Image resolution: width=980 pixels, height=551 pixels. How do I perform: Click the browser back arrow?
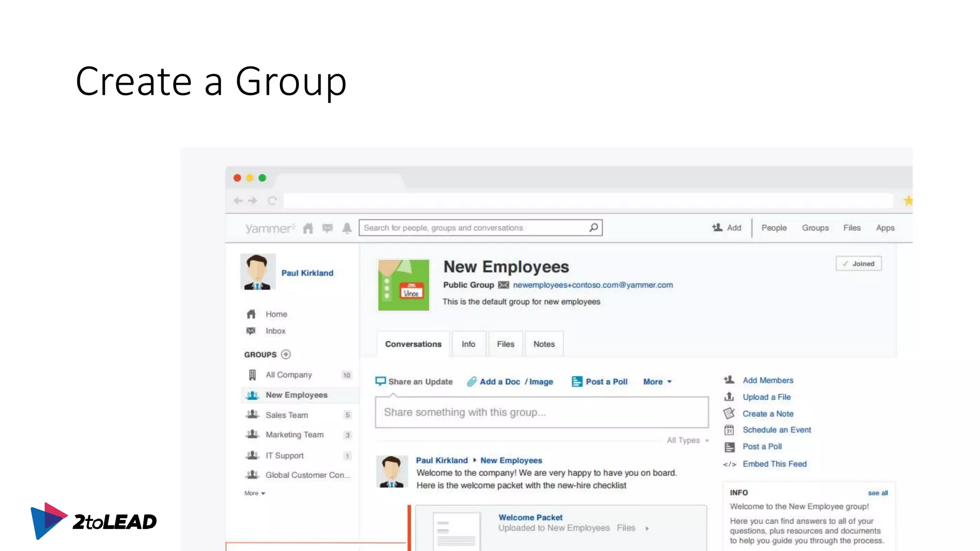(238, 201)
